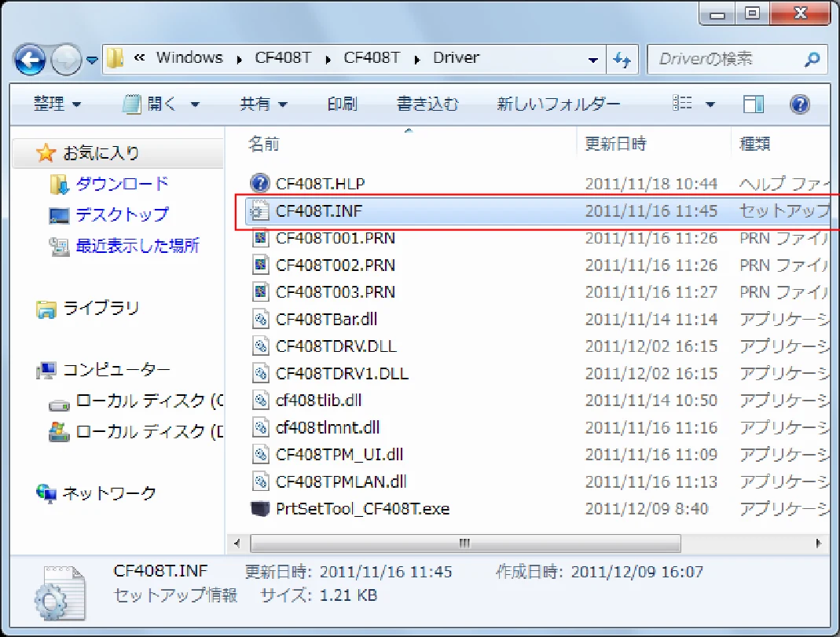
Task: Click the DLL icon of CF408TPMLAN.dll
Action: click(260, 481)
